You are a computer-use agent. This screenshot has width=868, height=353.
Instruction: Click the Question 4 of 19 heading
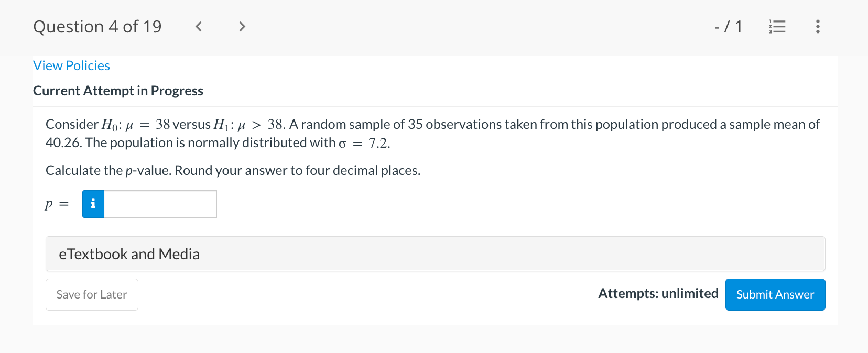click(x=97, y=27)
